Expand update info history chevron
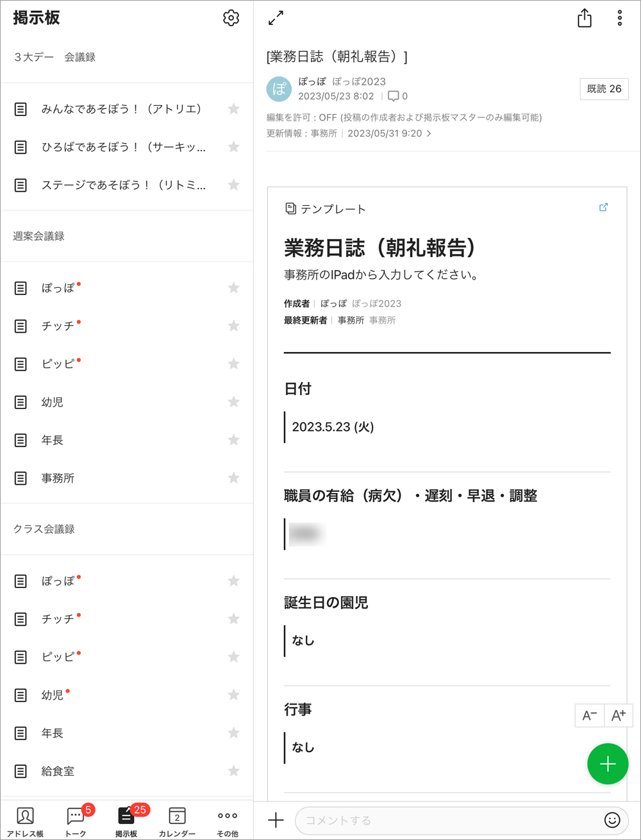Viewport: 641px width, 840px height. point(429,133)
